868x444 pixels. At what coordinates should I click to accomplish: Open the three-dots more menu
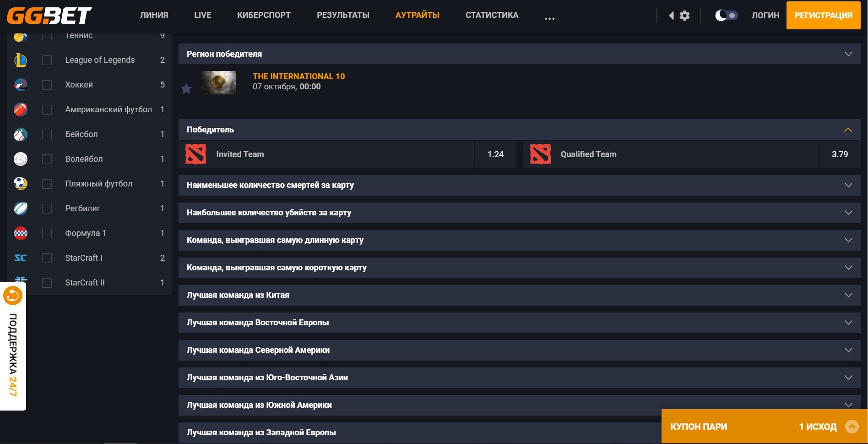pos(549,18)
